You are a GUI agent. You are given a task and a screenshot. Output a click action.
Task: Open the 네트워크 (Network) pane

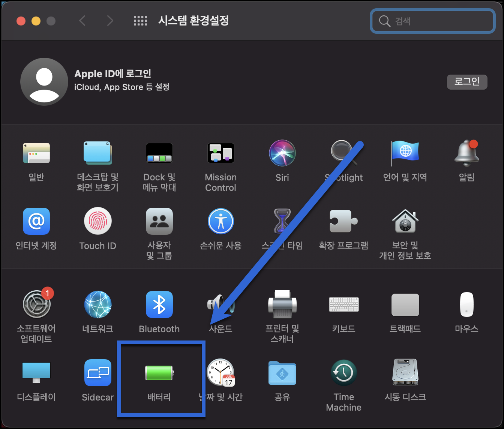98,304
